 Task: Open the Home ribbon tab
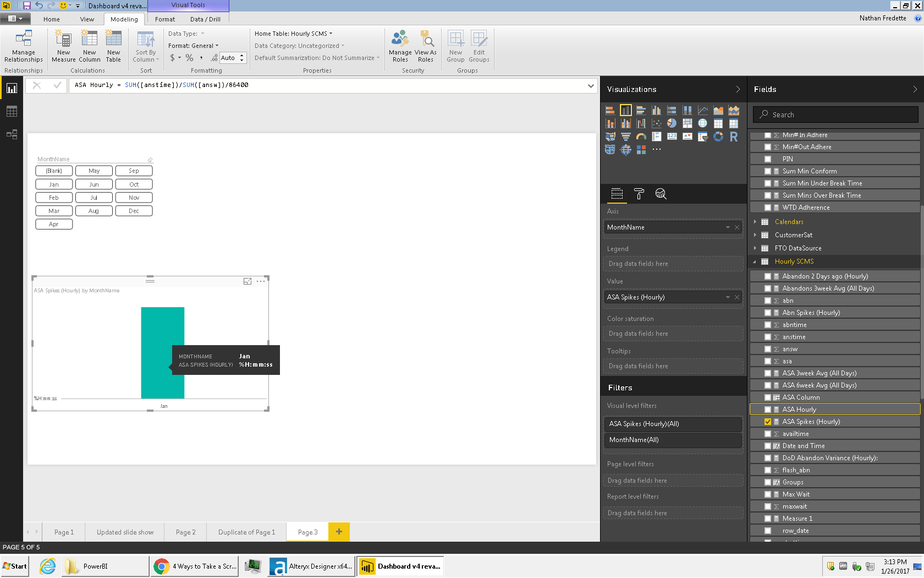[x=52, y=19]
